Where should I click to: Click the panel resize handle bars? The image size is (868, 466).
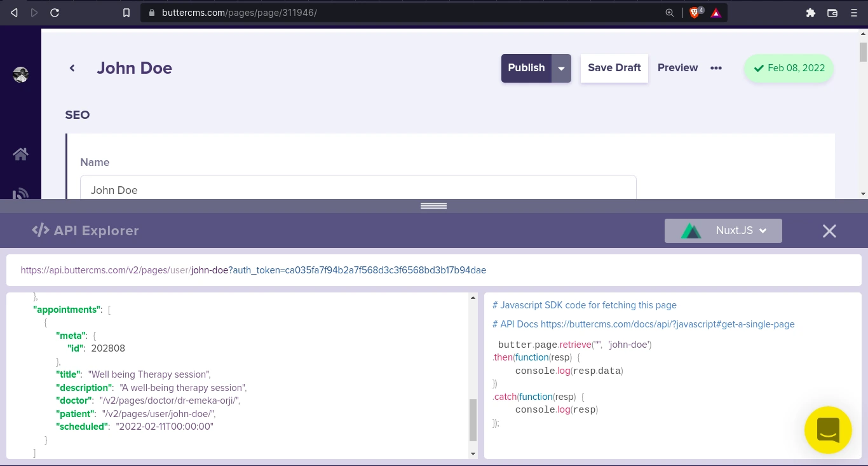click(x=434, y=206)
